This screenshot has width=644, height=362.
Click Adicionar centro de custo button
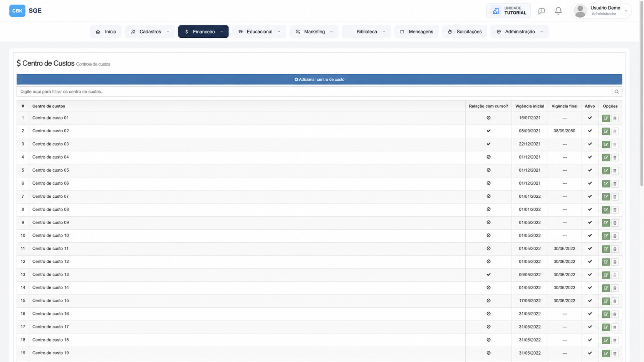pos(319,79)
